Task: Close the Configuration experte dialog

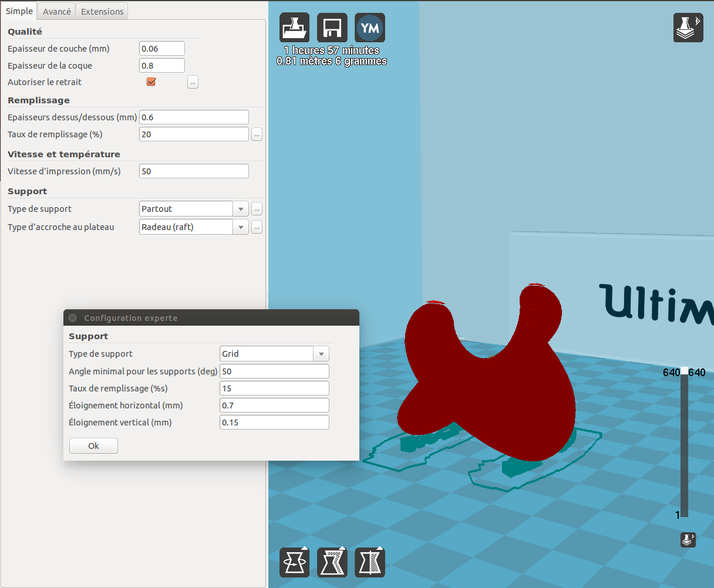Action: 72,317
